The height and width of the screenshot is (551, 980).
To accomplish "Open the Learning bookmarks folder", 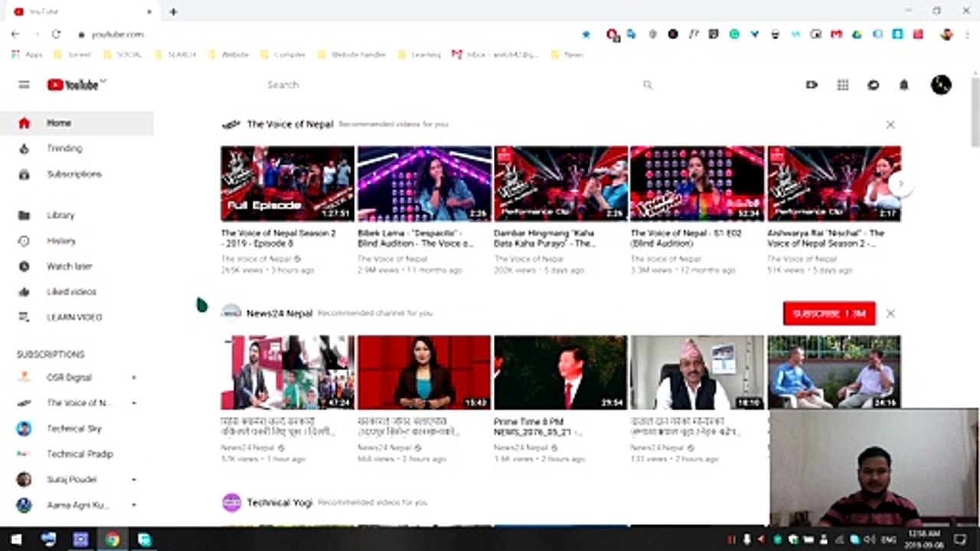I will (x=420, y=55).
